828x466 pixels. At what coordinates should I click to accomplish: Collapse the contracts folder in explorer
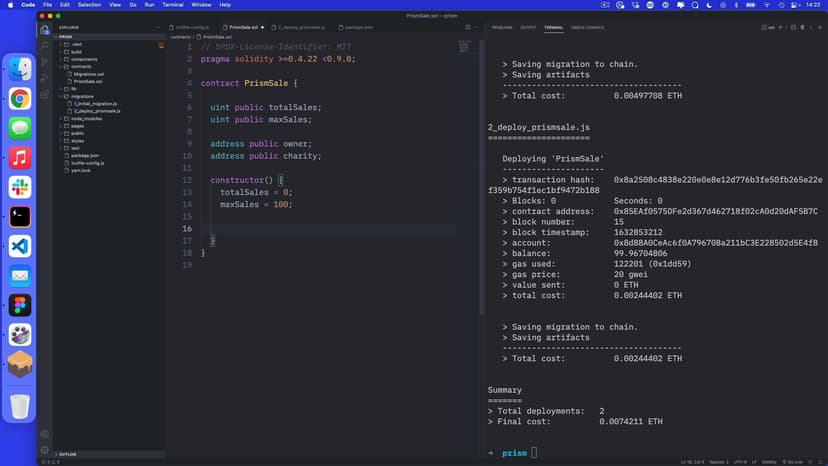pos(80,66)
